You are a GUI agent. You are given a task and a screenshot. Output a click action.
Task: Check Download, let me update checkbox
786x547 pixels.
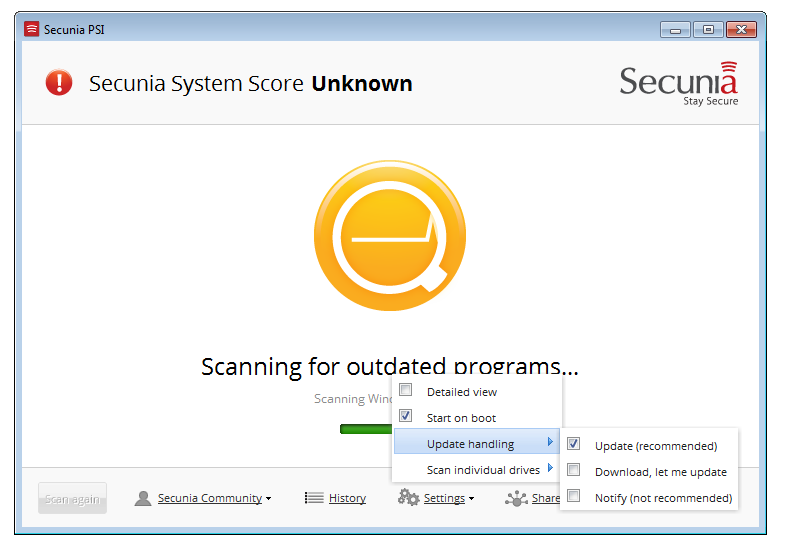573,469
